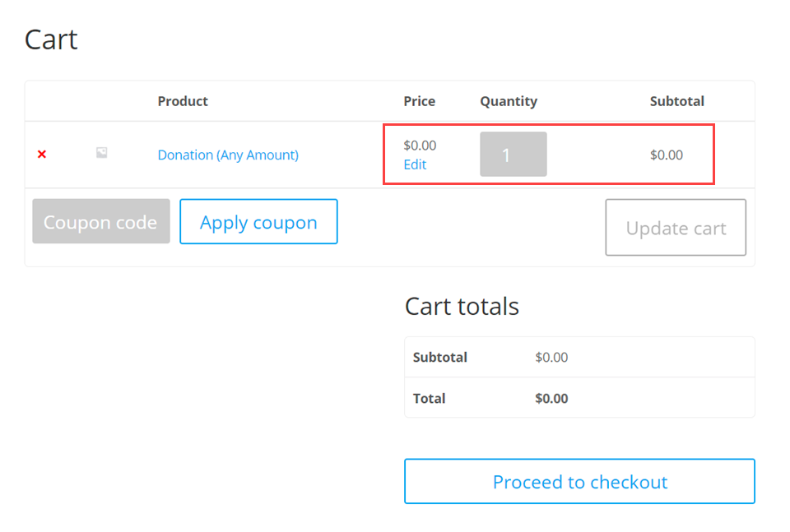Image resolution: width=790 pixels, height=532 pixels.
Task: Open the Donation (Any Amount) product link
Action: (228, 155)
